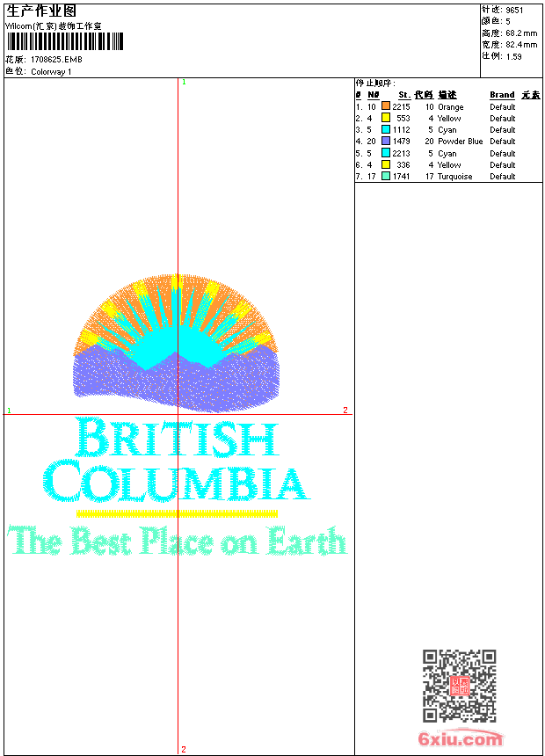Click the sunrise mountain embroidery graphic

[176, 343]
